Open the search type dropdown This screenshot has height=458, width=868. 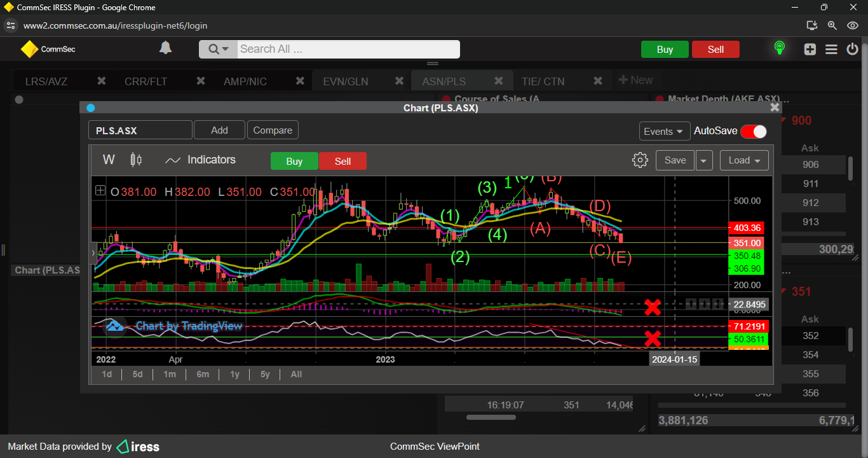coord(219,49)
